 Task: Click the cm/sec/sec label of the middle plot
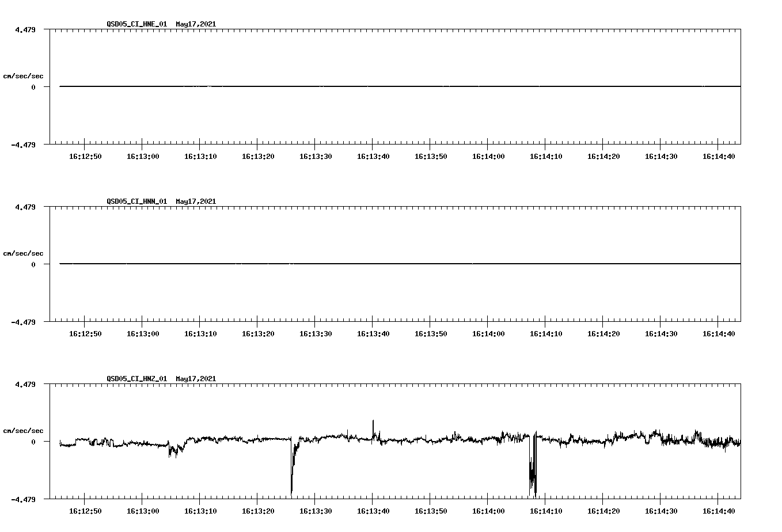[x=23, y=253]
